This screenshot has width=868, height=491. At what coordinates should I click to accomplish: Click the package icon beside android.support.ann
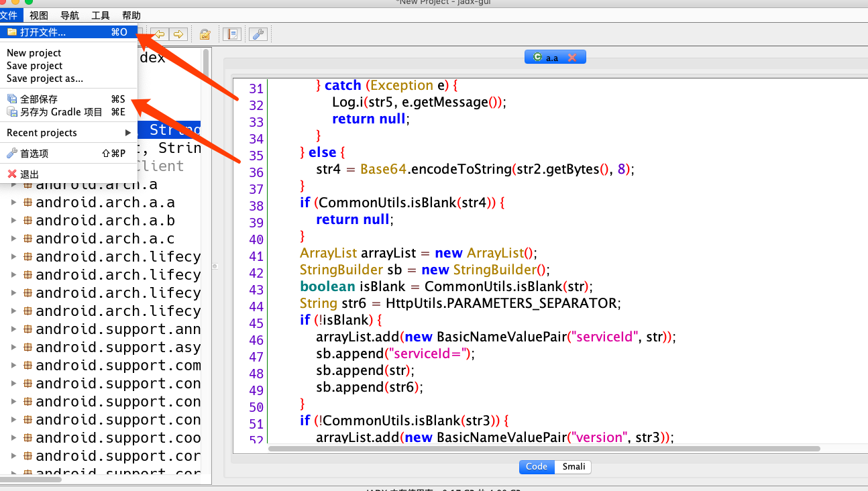point(28,329)
